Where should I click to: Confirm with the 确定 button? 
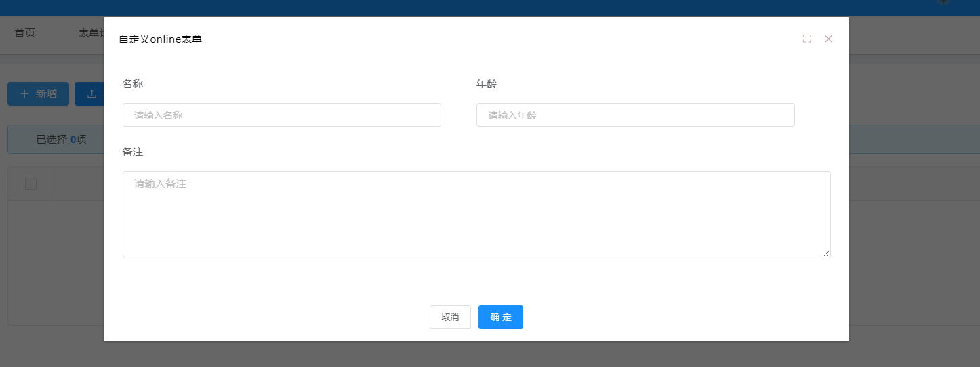(500, 317)
